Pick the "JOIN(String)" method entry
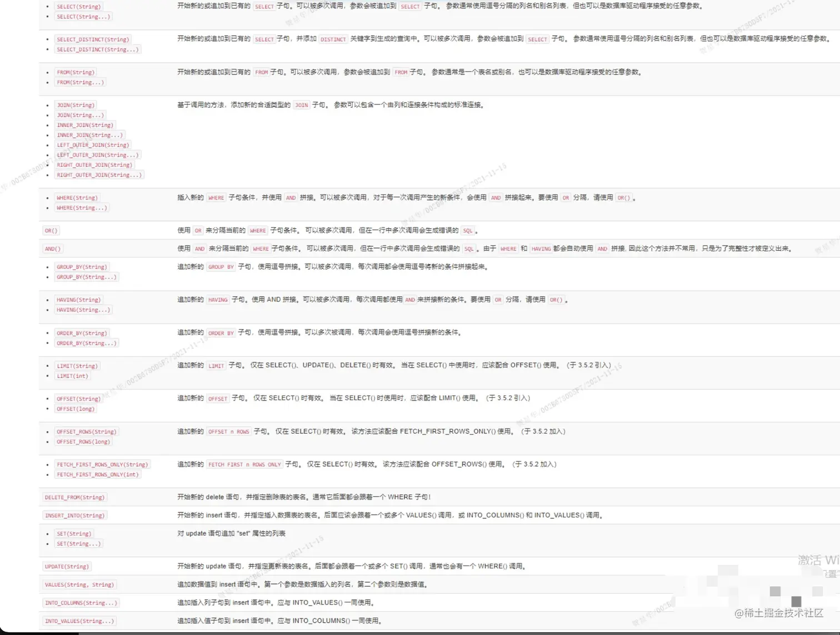The image size is (840, 635). [x=76, y=105]
